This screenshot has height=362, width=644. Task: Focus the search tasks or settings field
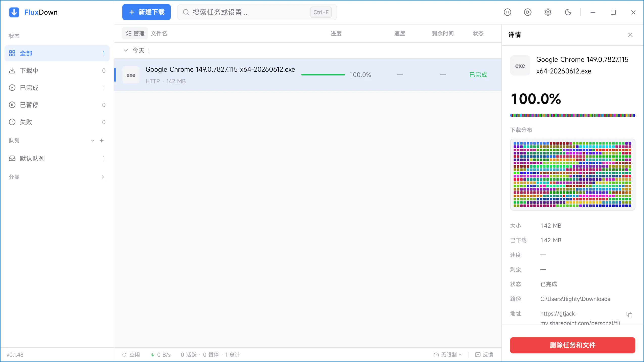(x=257, y=12)
